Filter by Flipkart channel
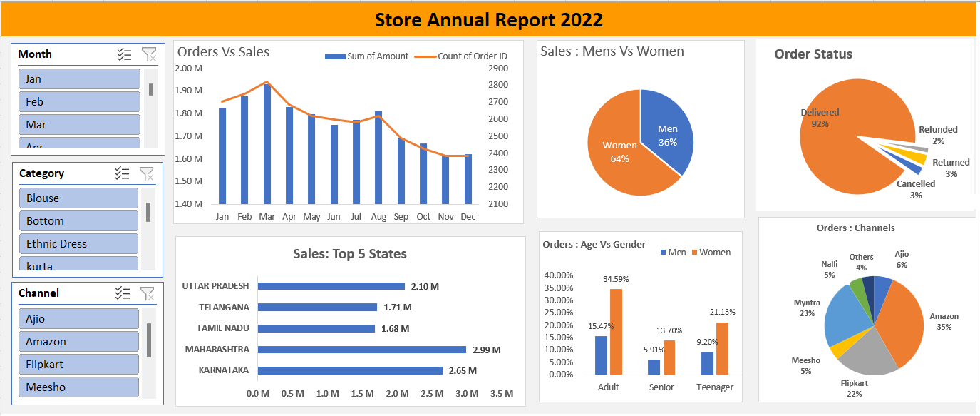Image resolution: width=980 pixels, height=416 pixels. pos(78,364)
